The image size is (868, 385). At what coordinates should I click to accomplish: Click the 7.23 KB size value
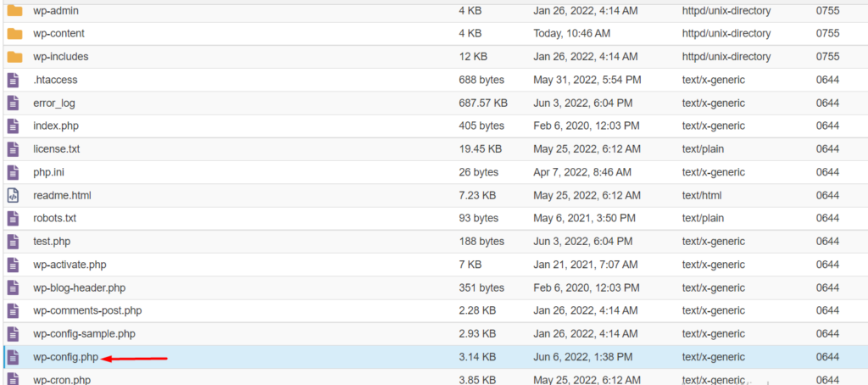click(477, 195)
